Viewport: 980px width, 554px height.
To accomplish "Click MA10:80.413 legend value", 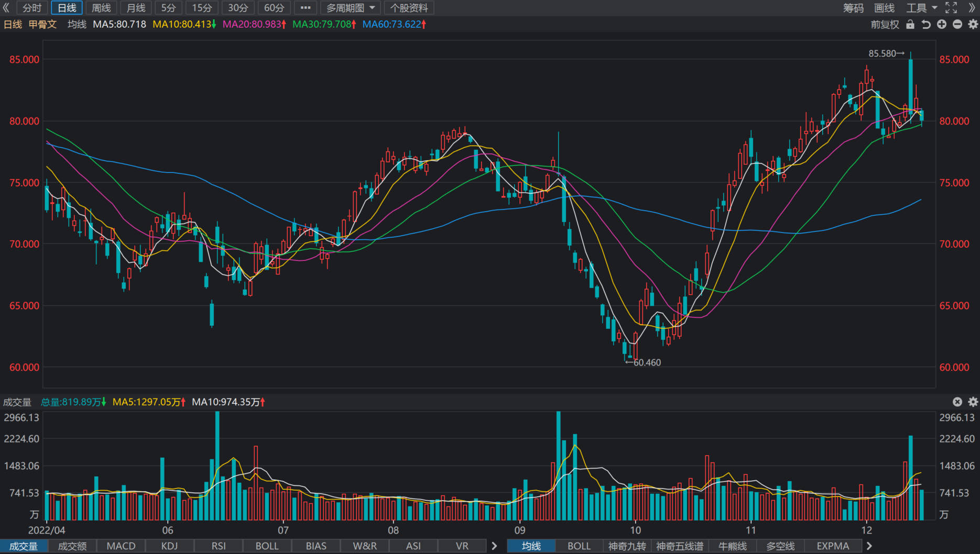I will (184, 25).
